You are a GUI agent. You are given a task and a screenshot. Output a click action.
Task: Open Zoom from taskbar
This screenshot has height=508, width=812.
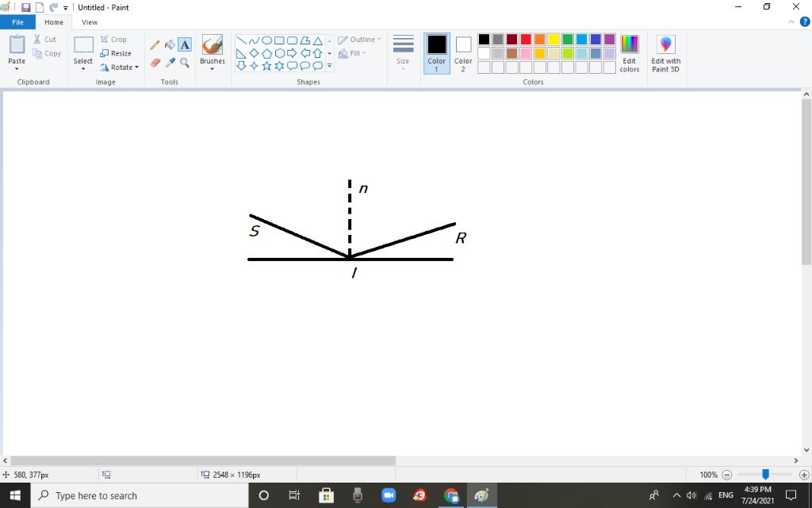coord(389,495)
